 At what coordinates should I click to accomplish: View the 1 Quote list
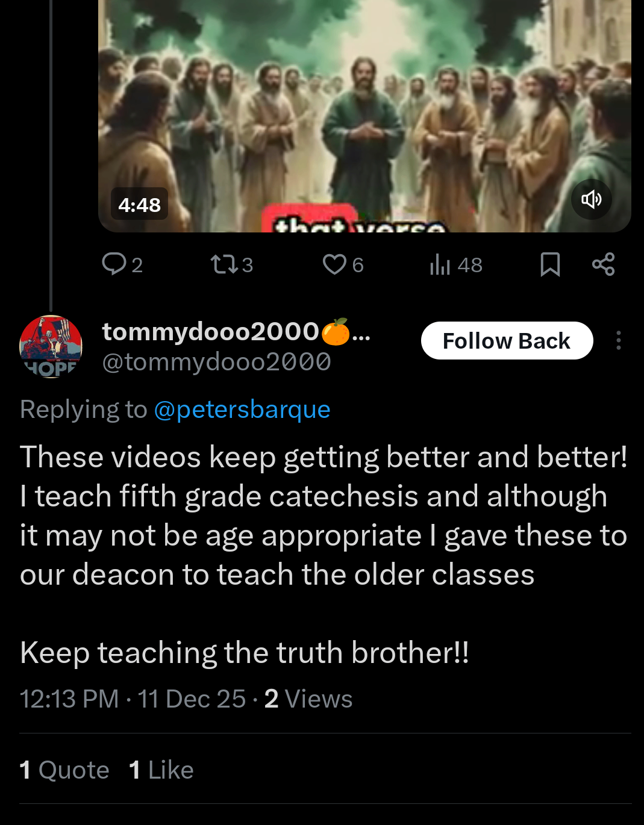[64, 770]
